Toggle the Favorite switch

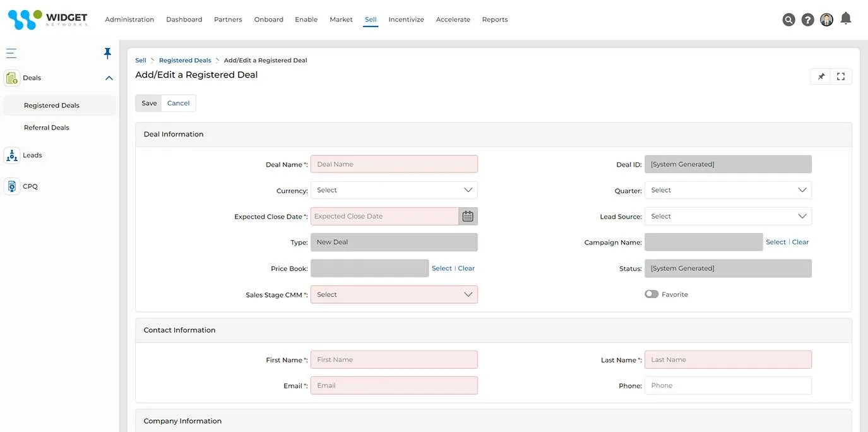point(651,294)
